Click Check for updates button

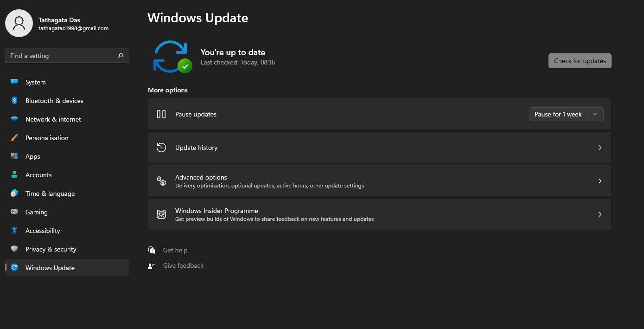tap(580, 61)
